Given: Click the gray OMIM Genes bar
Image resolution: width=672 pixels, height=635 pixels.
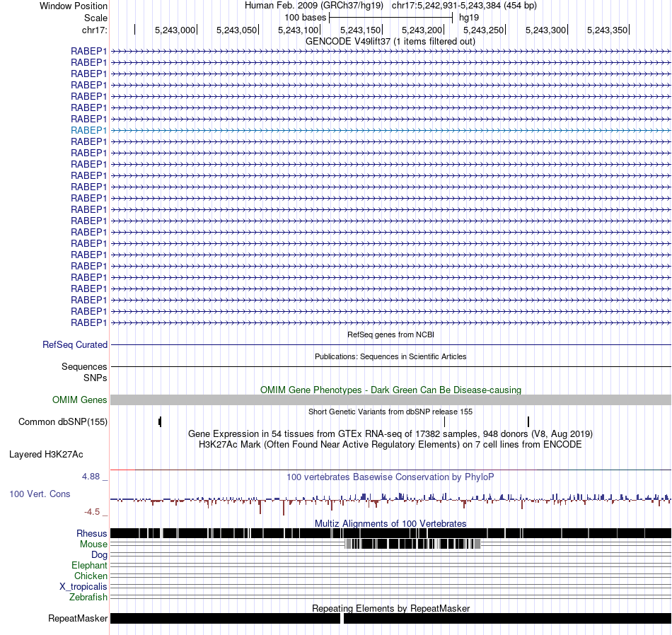Looking at the screenshot, I should coord(390,400).
